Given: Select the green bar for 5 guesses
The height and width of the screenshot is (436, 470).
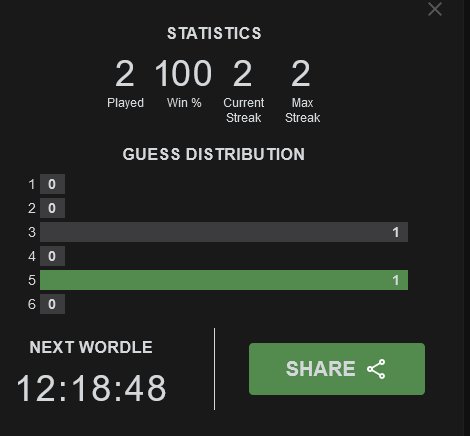Looking at the screenshot, I should [224, 280].
